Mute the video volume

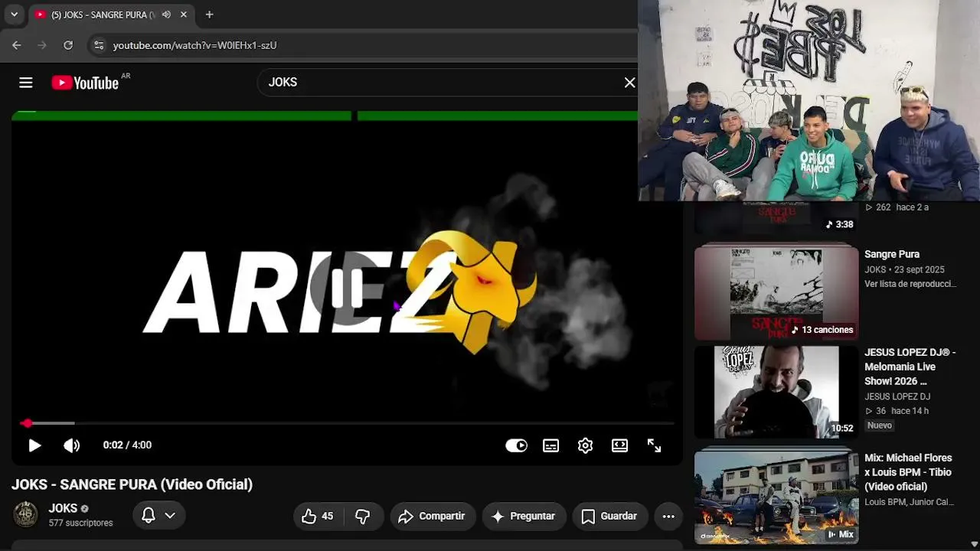tap(72, 445)
